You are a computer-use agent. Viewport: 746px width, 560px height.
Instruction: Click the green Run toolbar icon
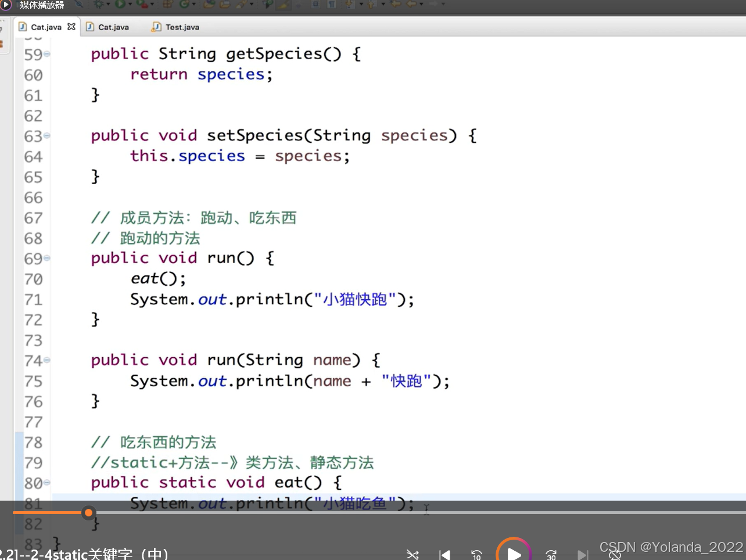[120, 4]
